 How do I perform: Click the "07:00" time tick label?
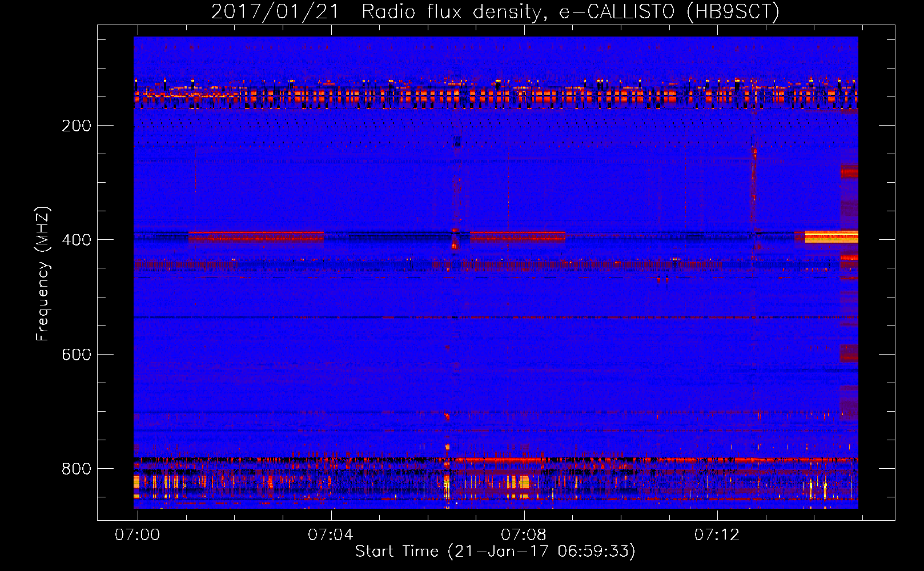pyautogui.click(x=138, y=535)
